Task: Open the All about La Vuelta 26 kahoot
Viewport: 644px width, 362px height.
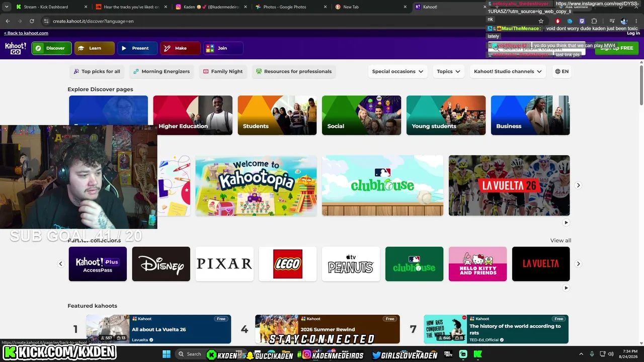Action: pyautogui.click(x=158, y=329)
